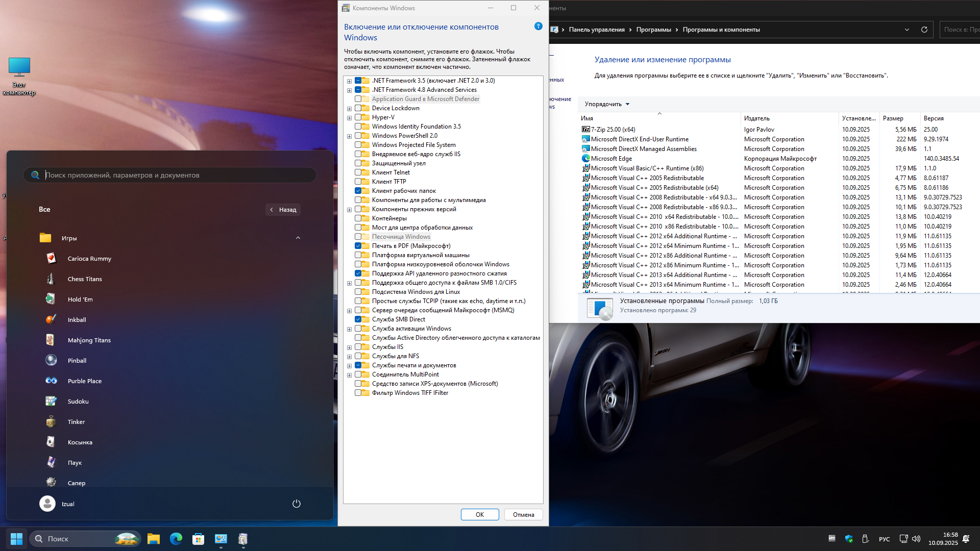Image resolution: width=980 pixels, height=551 pixels.
Task: Refresh Programs and Features address bar
Action: (924, 30)
